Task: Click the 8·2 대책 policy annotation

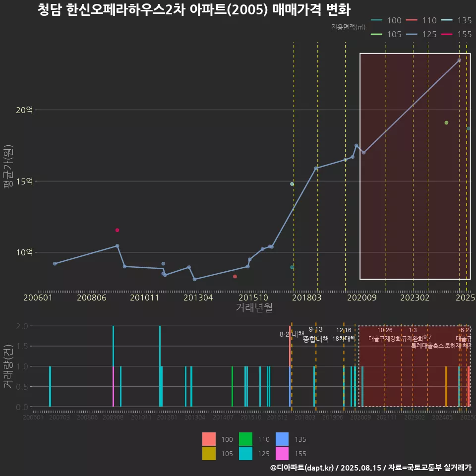Action: click(292, 334)
